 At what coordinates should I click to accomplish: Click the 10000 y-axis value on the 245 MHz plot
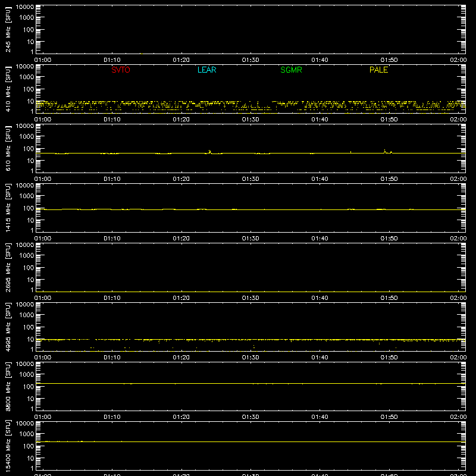25,7
